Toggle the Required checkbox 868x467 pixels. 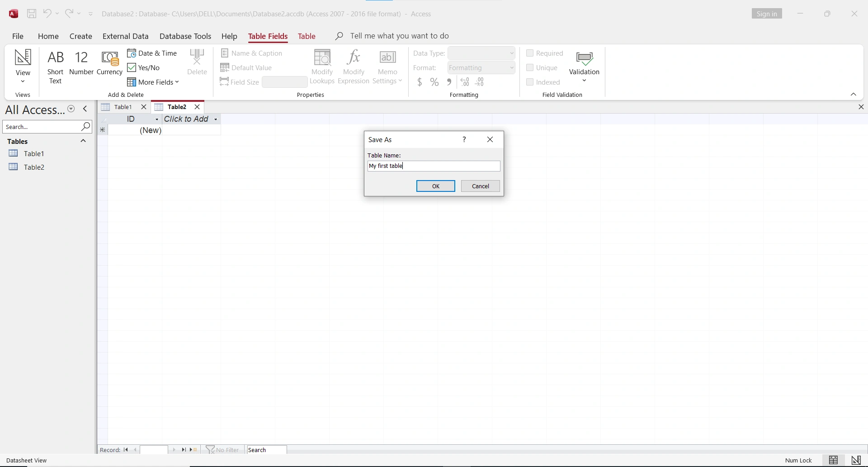point(530,53)
